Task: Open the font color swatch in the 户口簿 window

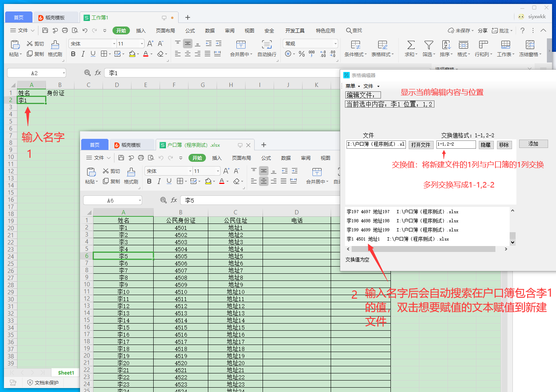Action: pyautogui.click(x=222, y=181)
